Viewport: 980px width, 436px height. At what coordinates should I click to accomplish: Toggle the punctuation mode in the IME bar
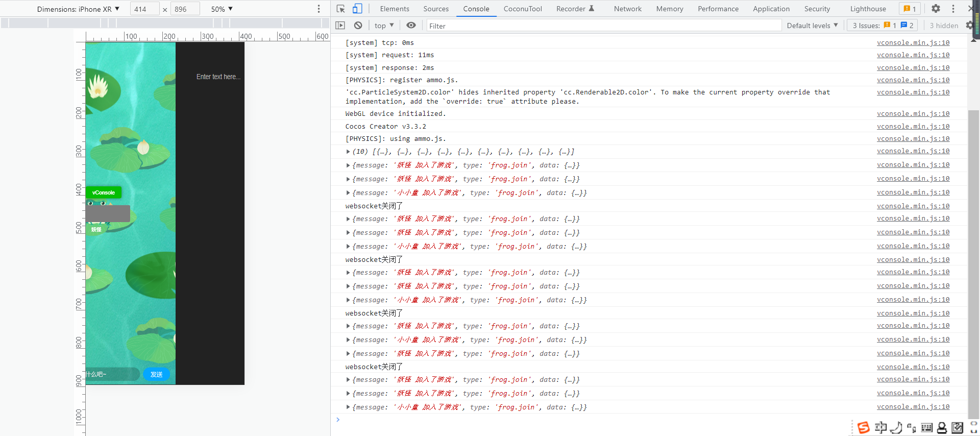point(912,428)
